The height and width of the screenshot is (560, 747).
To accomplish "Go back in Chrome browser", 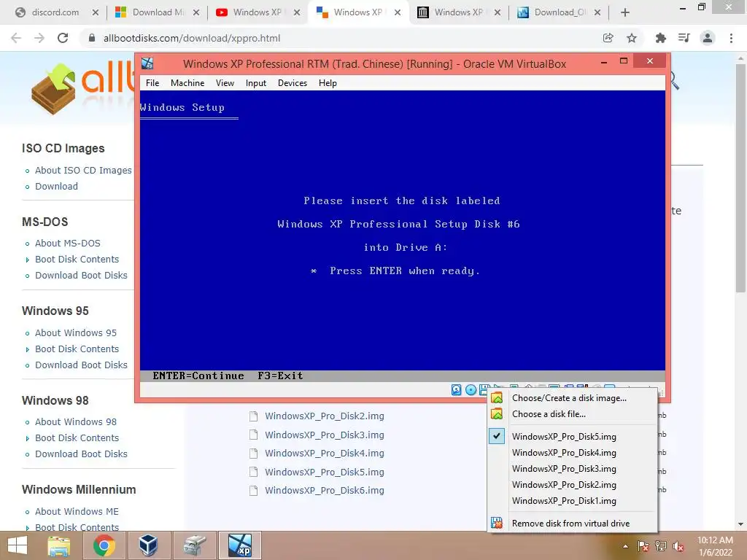I will tap(16, 38).
